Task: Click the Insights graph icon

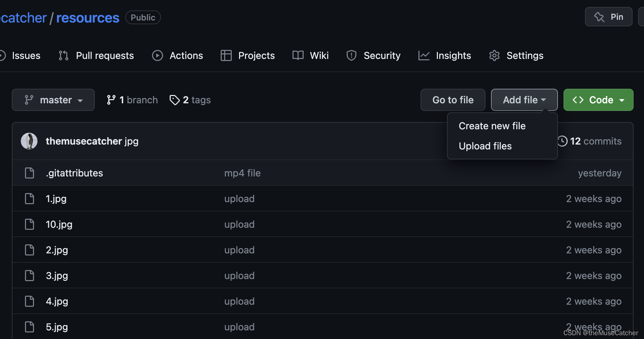Action: coord(424,55)
